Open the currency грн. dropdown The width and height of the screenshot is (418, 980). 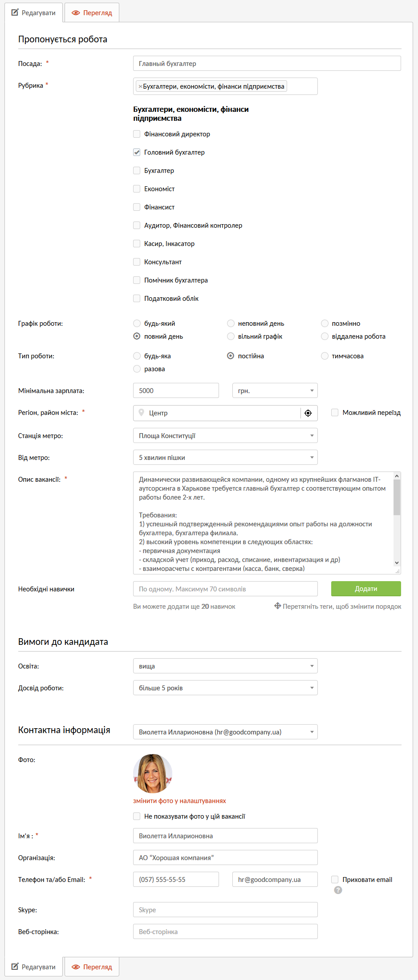tap(275, 390)
